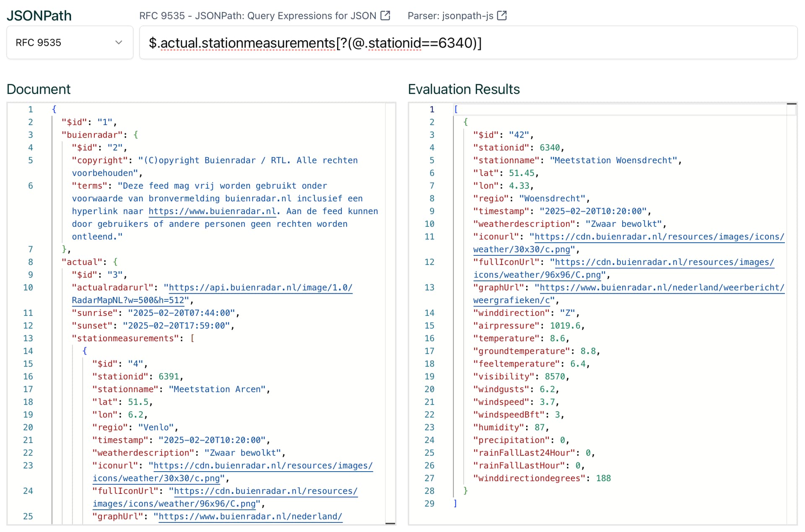Click line 1 opening bracket in results
This screenshot has width=805, height=532.
point(456,109)
